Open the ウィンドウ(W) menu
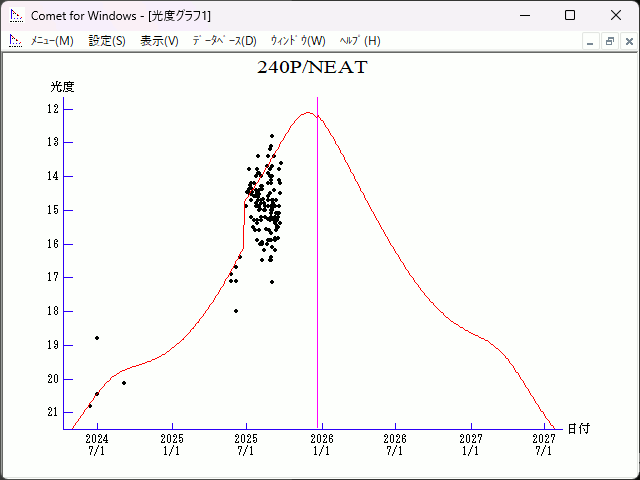Image resolution: width=640 pixels, height=480 pixels. pyautogui.click(x=298, y=41)
